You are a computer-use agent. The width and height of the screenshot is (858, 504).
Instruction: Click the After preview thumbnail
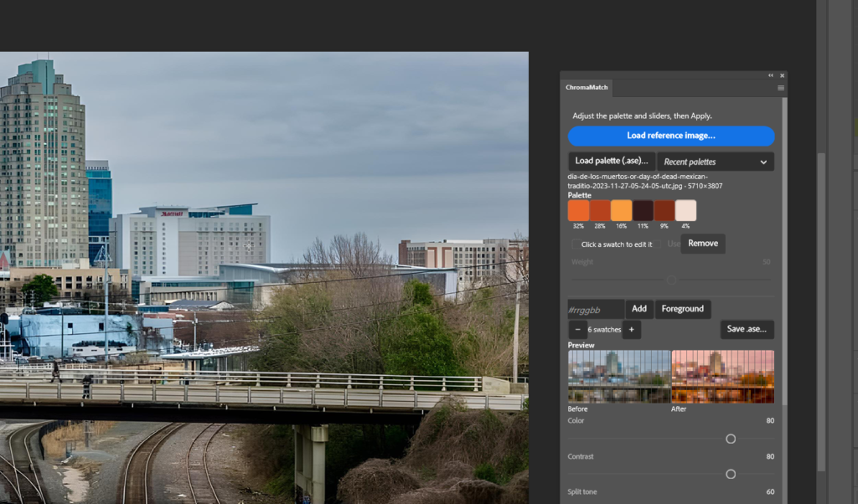tap(723, 377)
